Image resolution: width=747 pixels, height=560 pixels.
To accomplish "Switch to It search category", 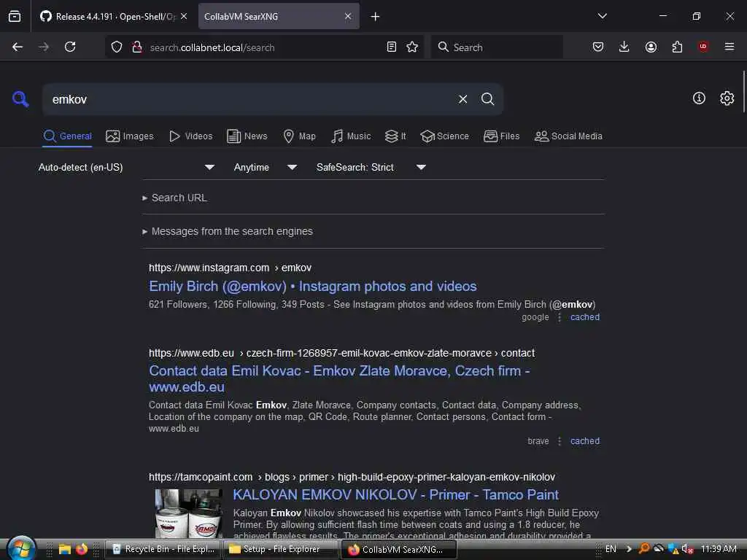I will point(395,136).
